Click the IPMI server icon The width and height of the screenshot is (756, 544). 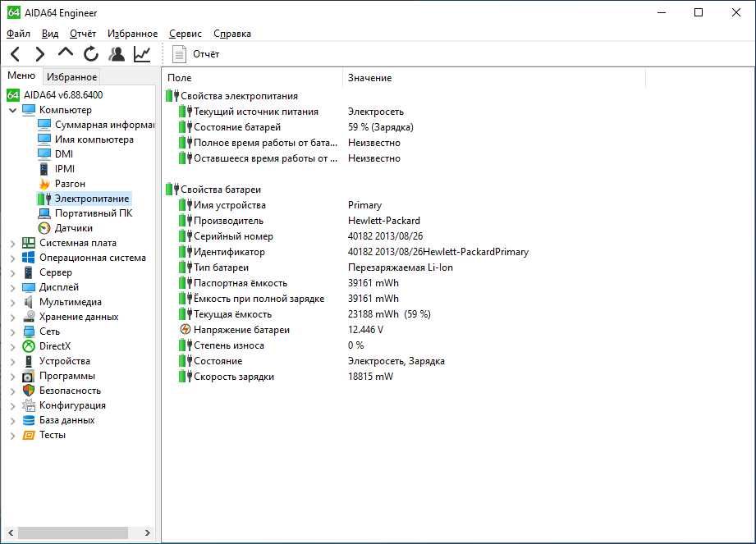tap(44, 169)
